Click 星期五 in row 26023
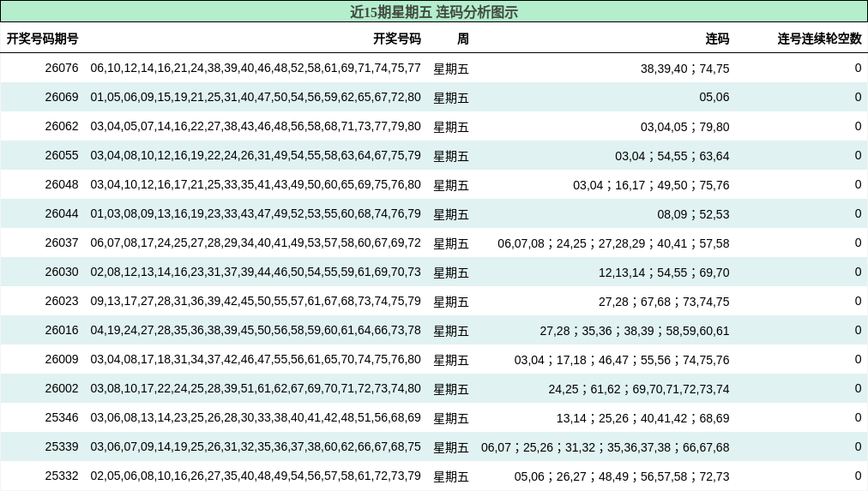Screen dimensions: 868x491 [450, 302]
